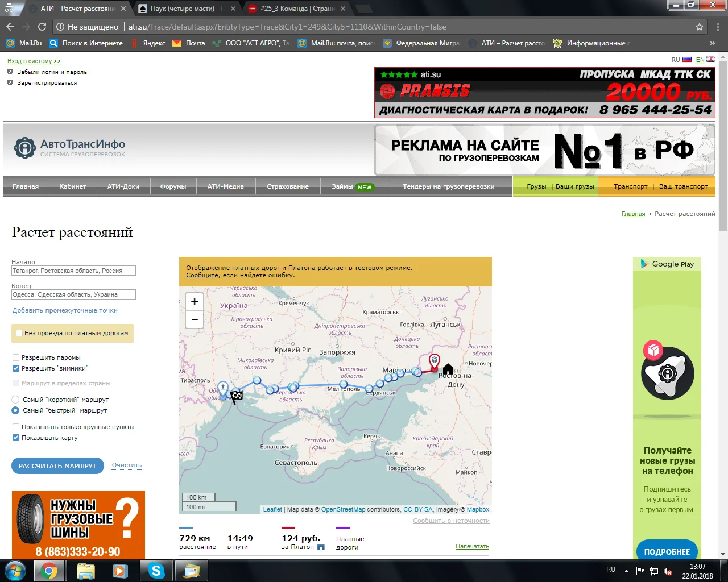Select Самый "короткий" маршрут
Image resolution: width=728 pixels, height=582 pixels.
tap(16, 400)
